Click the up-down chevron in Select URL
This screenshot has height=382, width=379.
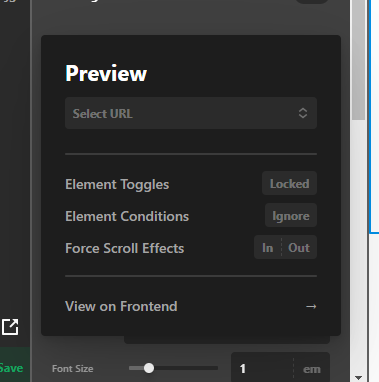[x=303, y=113]
